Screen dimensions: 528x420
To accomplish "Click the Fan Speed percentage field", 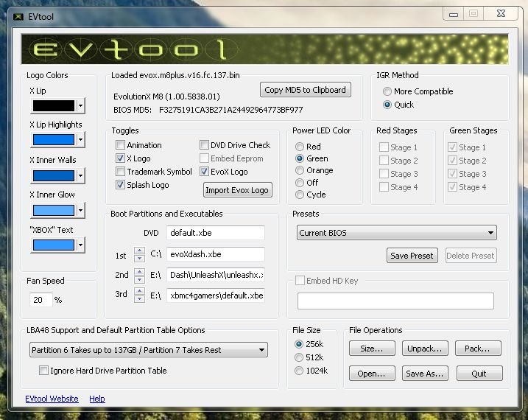I will (41, 300).
